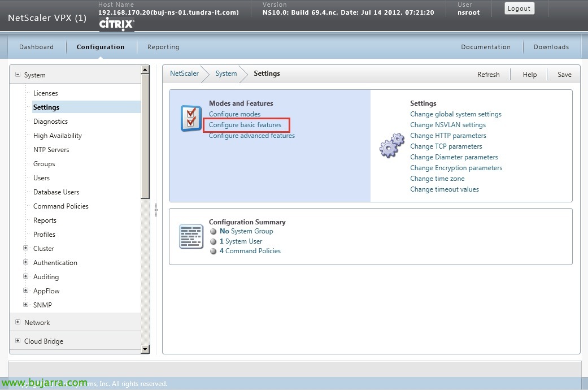Select NTP Servers in the tree
The image size is (588, 390).
point(51,149)
